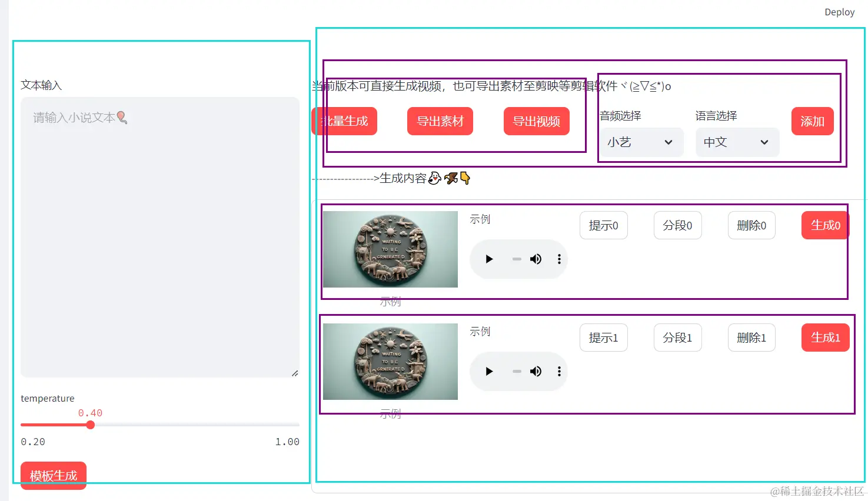Click the 生成1 generate button

coord(825,338)
